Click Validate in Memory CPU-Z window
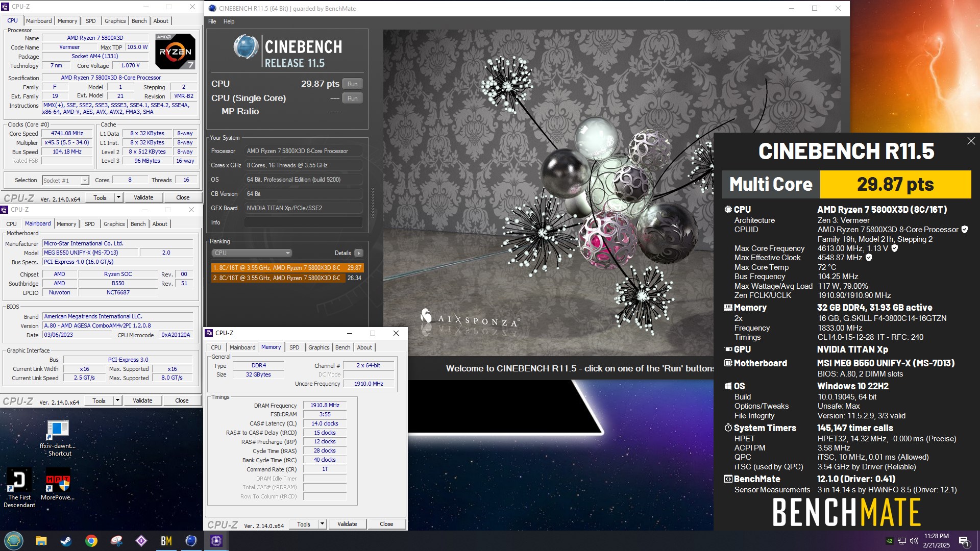This screenshot has height=551, width=980. click(x=347, y=524)
